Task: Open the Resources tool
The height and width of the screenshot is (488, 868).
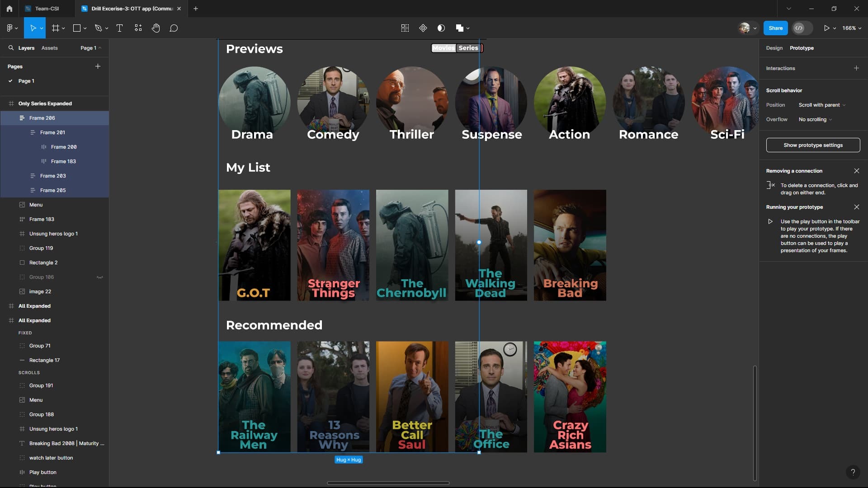Action: 138,28
